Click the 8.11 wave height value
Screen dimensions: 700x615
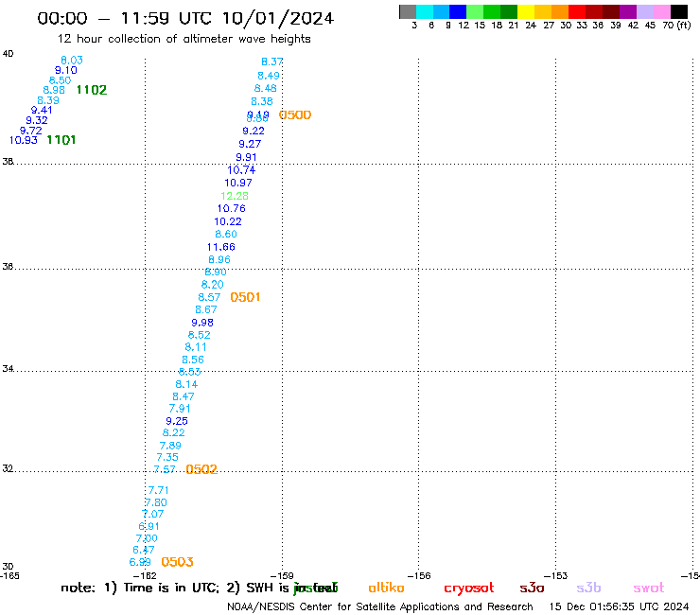[x=196, y=347]
